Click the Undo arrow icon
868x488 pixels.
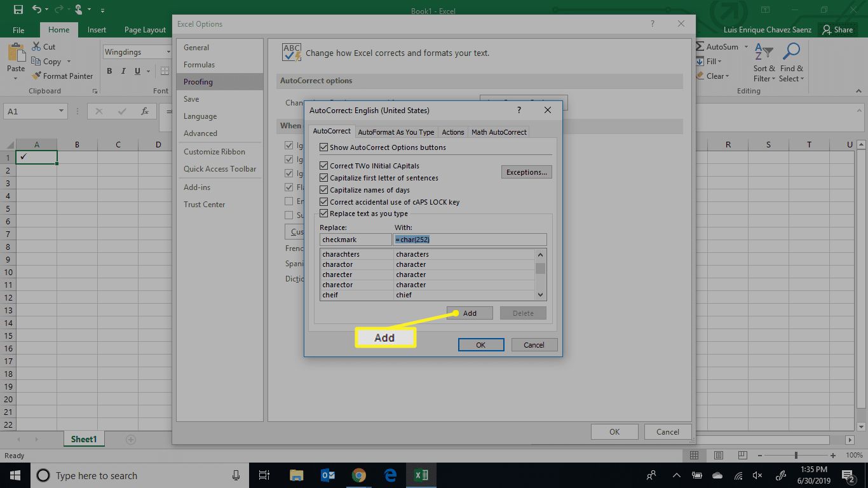[36, 10]
